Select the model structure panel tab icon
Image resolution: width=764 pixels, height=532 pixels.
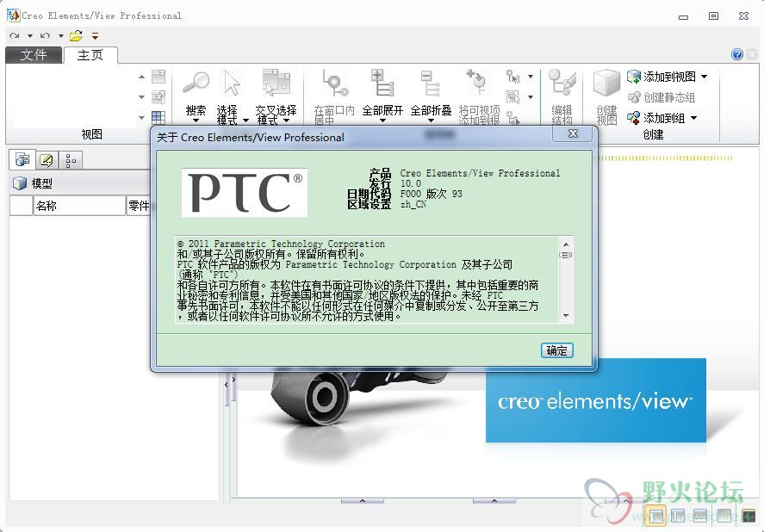22,159
